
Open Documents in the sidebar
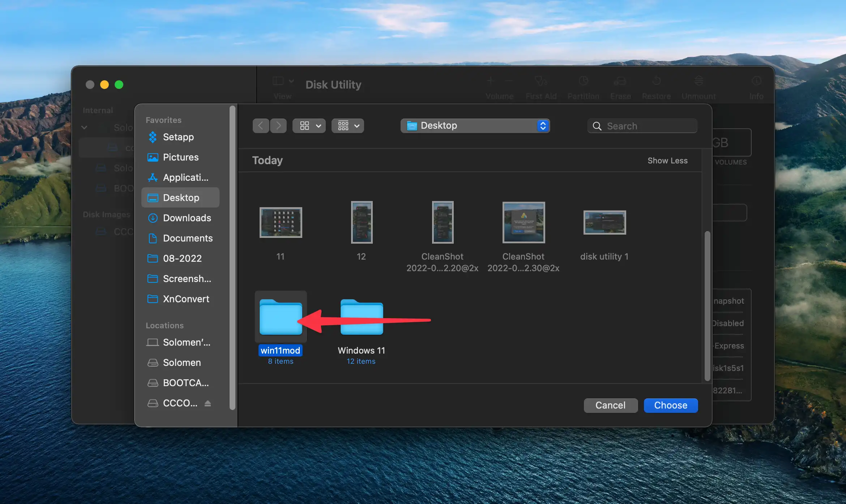tap(180, 238)
